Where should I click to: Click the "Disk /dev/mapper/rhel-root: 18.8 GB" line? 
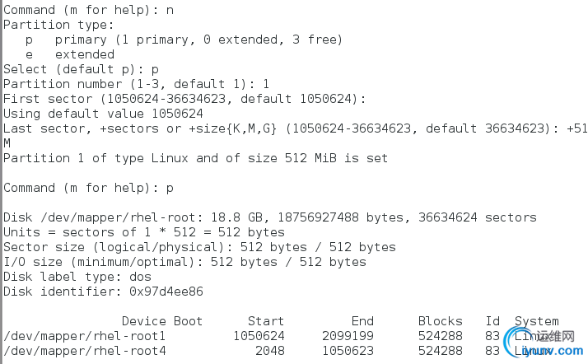point(268,217)
